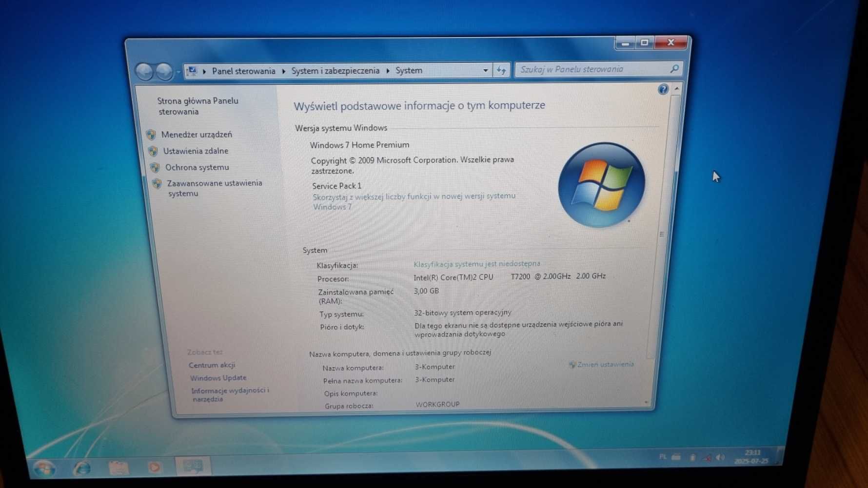Click the search magnifier icon

click(674, 69)
